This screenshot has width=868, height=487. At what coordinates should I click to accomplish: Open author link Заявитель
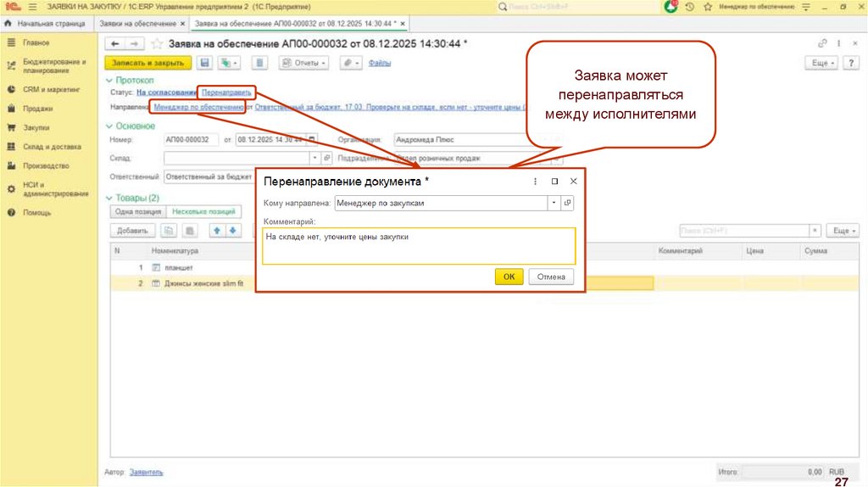tap(146, 472)
